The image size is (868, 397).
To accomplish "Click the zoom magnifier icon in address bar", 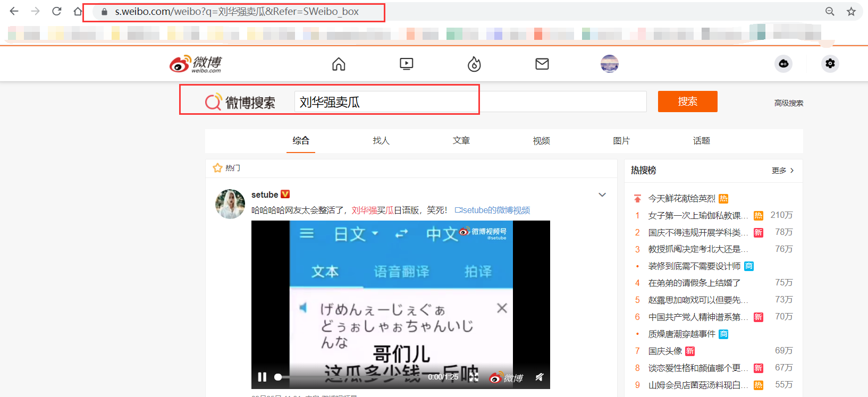I will 830,11.
